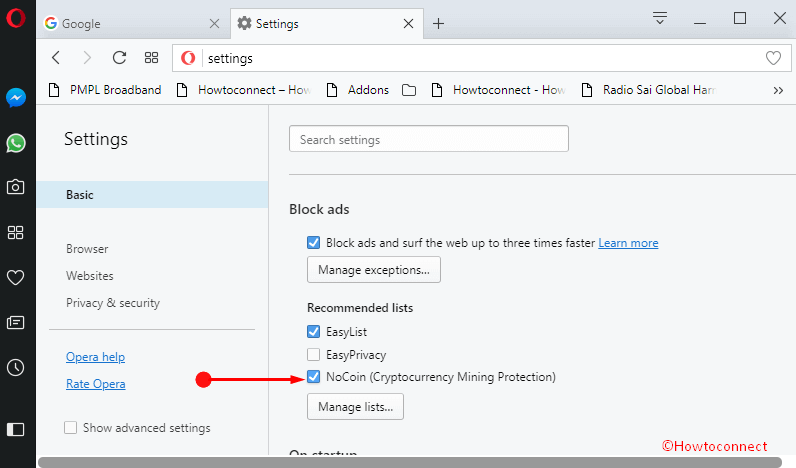Launch the Snapshot camera tool
Image resolution: width=796 pixels, height=468 pixels.
click(x=16, y=187)
